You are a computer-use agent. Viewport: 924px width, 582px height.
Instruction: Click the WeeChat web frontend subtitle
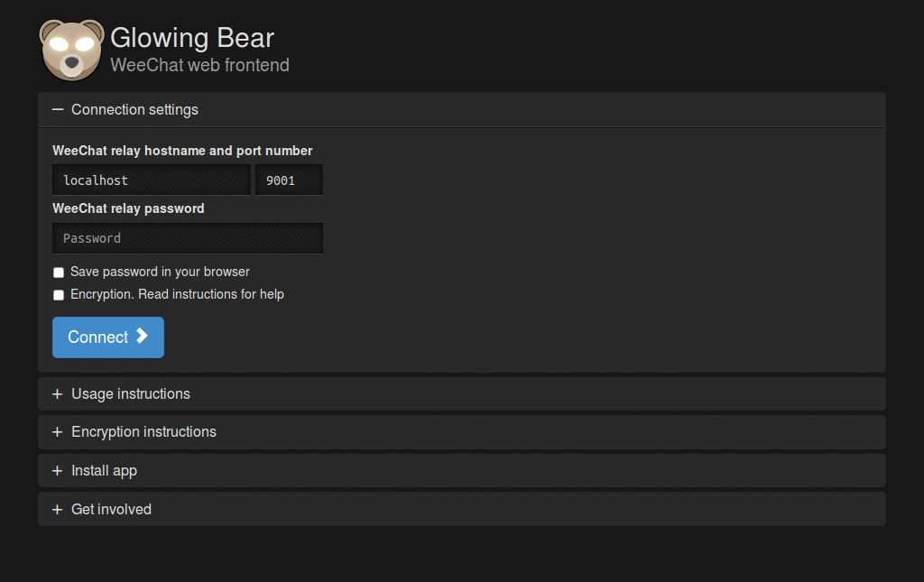[x=199, y=65]
